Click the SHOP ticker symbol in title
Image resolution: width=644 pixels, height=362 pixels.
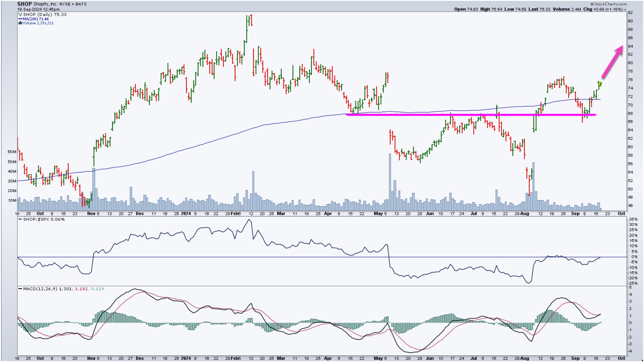25,4
